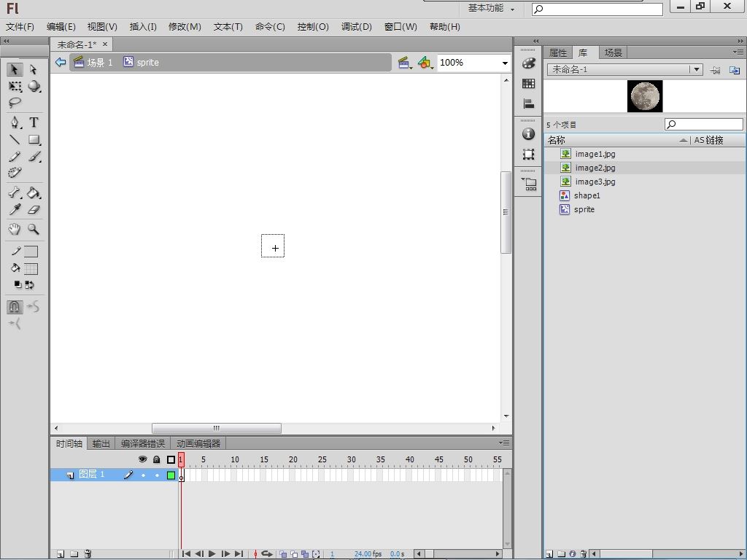Switch to the 属性 panel tab

(558, 52)
